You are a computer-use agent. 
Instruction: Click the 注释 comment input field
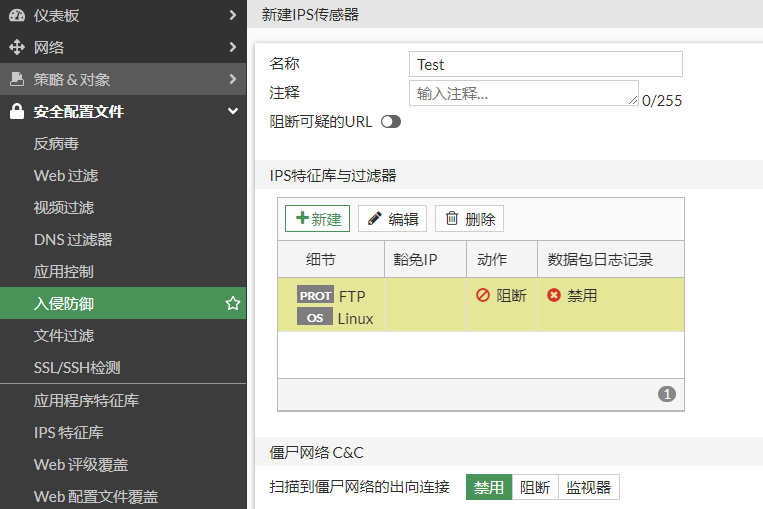pyautogui.click(x=523, y=93)
